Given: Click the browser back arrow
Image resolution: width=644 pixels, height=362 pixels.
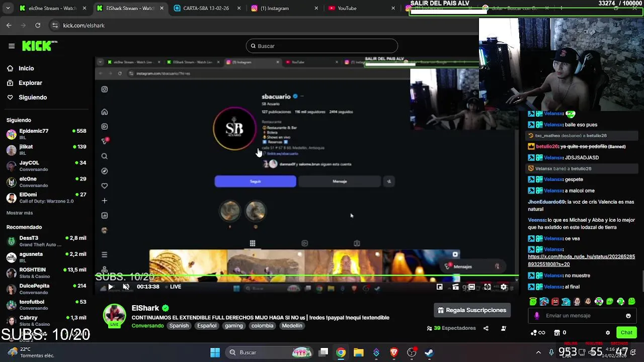Looking at the screenshot, I should pos(9,25).
